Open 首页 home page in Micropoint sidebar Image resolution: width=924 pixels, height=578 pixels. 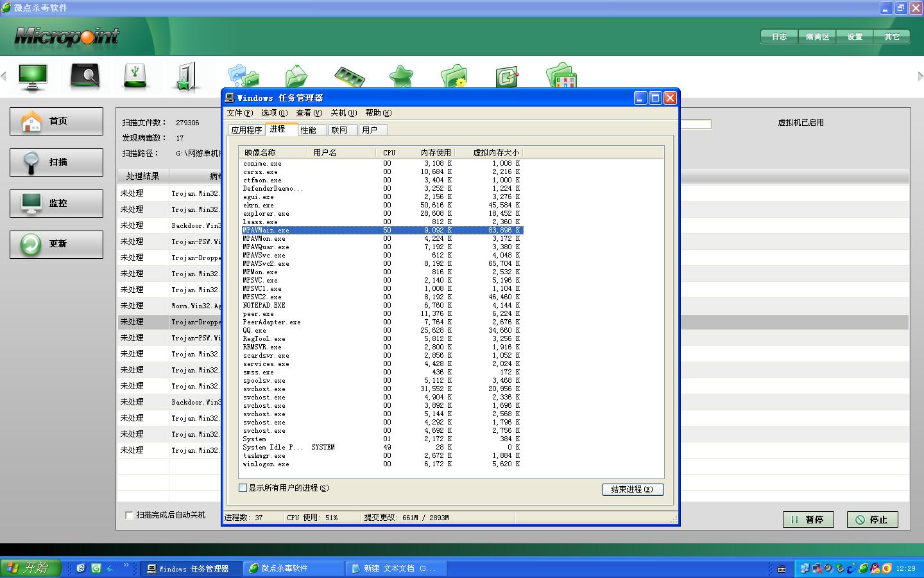coord(56,121)
